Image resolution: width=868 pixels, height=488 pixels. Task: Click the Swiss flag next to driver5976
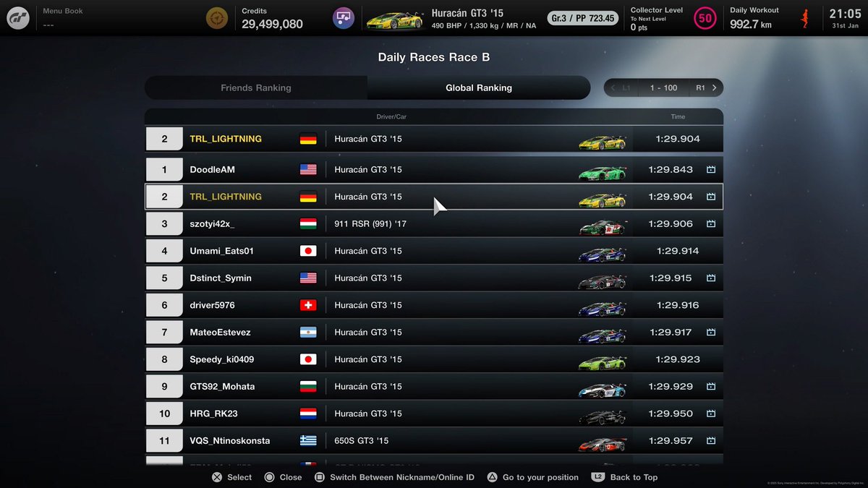308,305
